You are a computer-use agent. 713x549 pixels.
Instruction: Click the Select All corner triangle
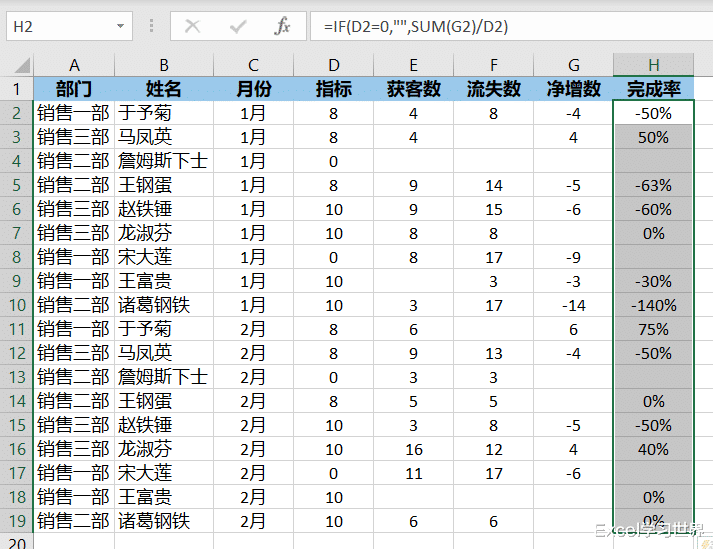tap(21, 65)
